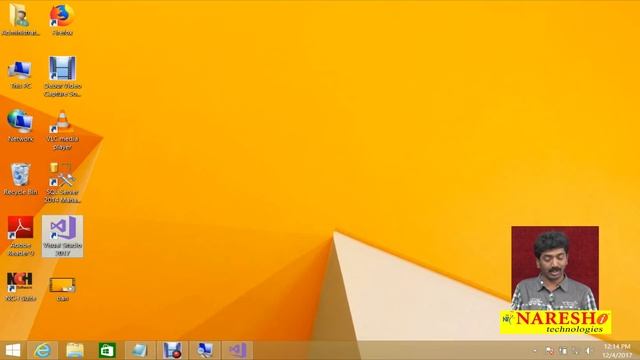This screenshot has width=640, height=360.
Task: Open the volume speaker tray icon
Action: point(589,351)
